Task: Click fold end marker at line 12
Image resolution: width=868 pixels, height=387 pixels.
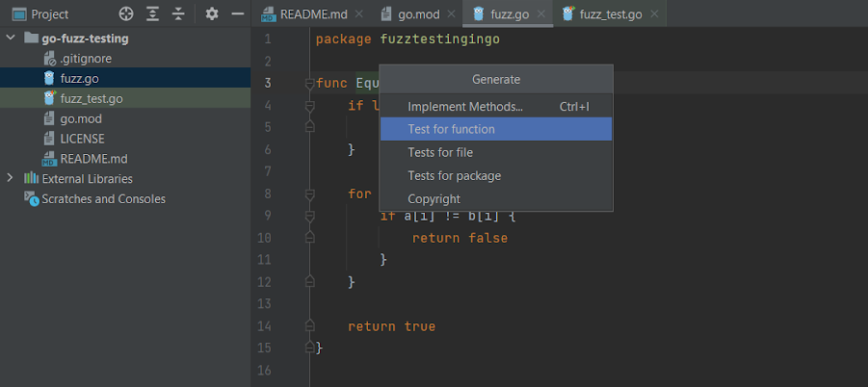Action: tap(310, 281)
